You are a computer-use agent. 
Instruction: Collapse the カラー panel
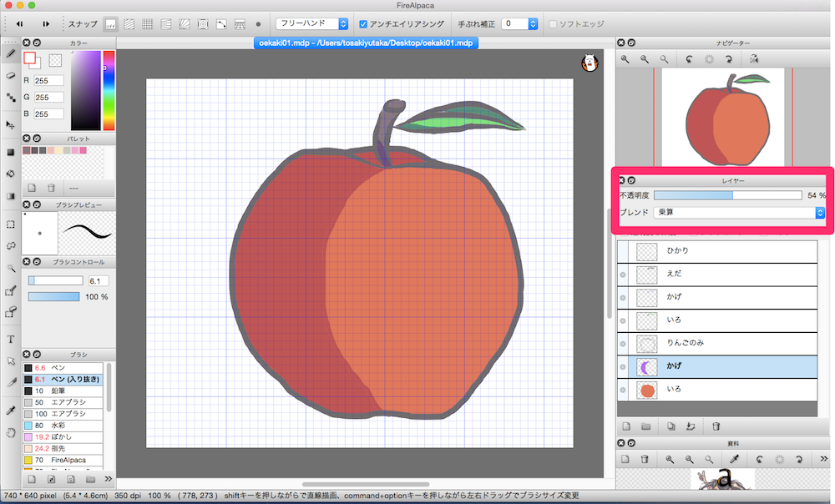[x=37, y=43]
